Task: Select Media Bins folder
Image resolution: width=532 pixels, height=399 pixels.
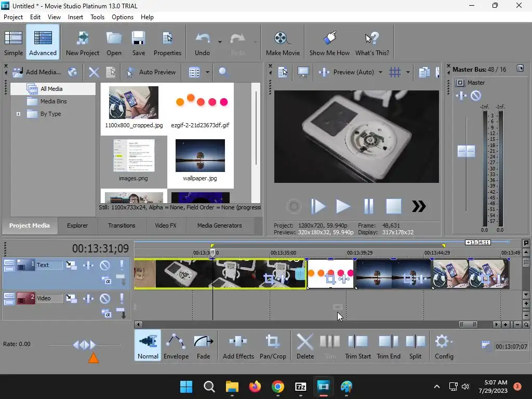Action: point(54,101)
